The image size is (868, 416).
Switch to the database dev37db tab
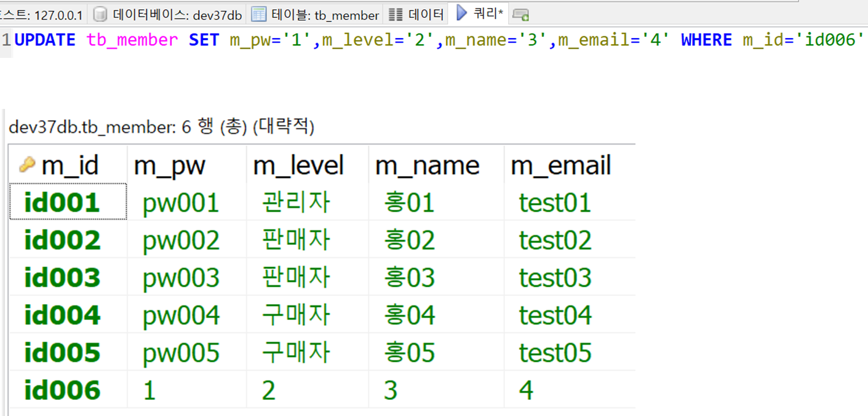pos(167,15)
